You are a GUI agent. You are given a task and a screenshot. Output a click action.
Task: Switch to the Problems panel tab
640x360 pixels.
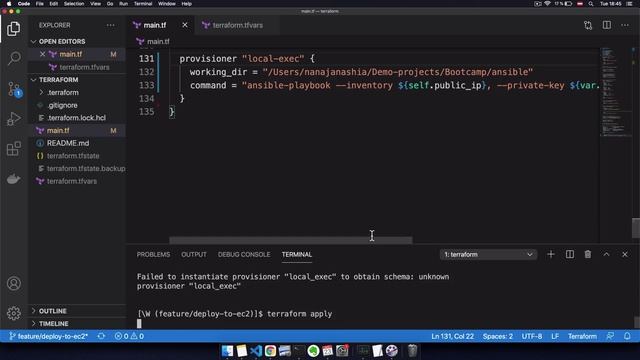tap(153, 254)
